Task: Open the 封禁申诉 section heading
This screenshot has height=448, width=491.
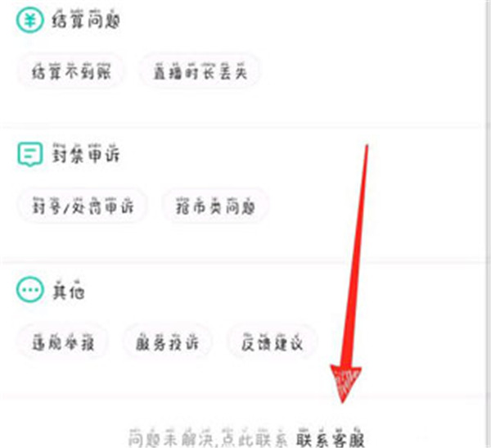Action: click(85, 154)
